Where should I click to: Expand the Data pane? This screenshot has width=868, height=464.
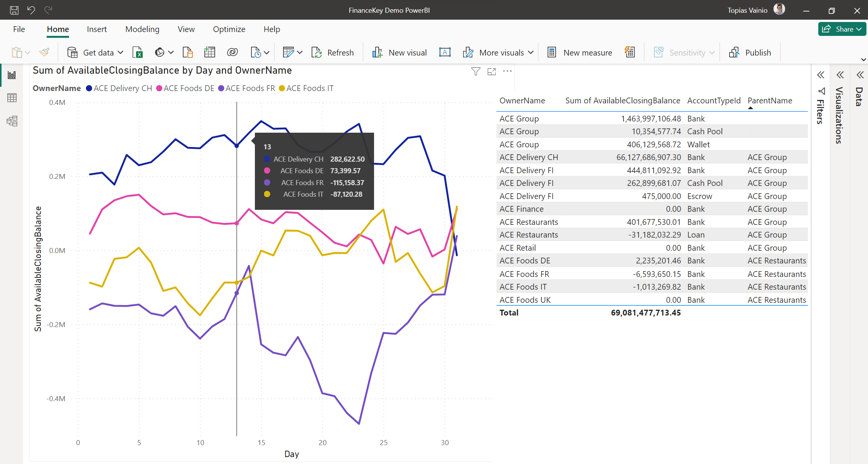pyautogui.click(x=860, y=75)
